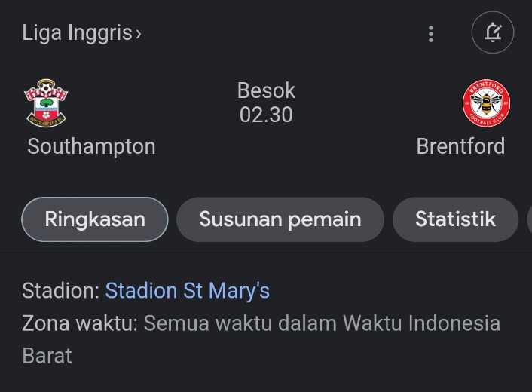The image size is (532, 392).
Task: Tap the bell notification icon
Action: click(493, 32)
